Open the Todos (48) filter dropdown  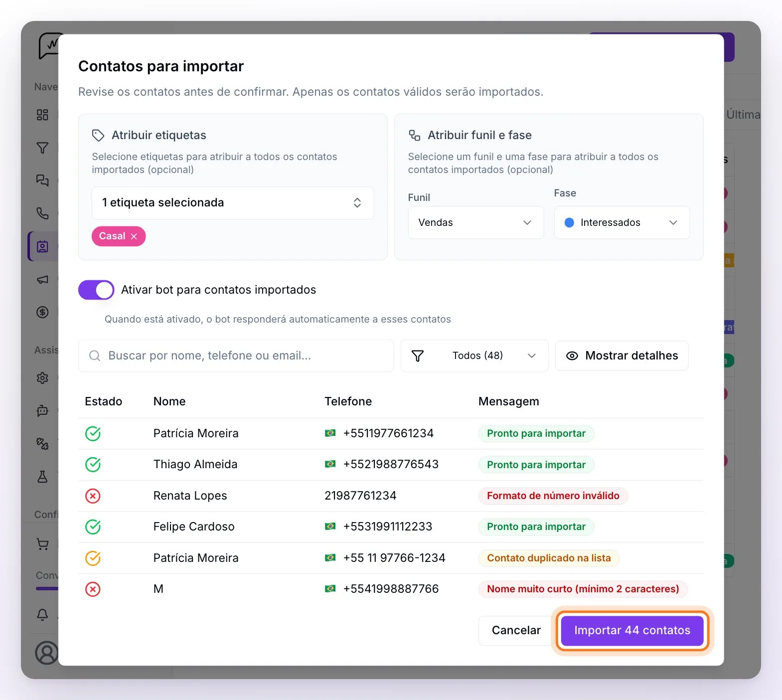tap(474, 355)
